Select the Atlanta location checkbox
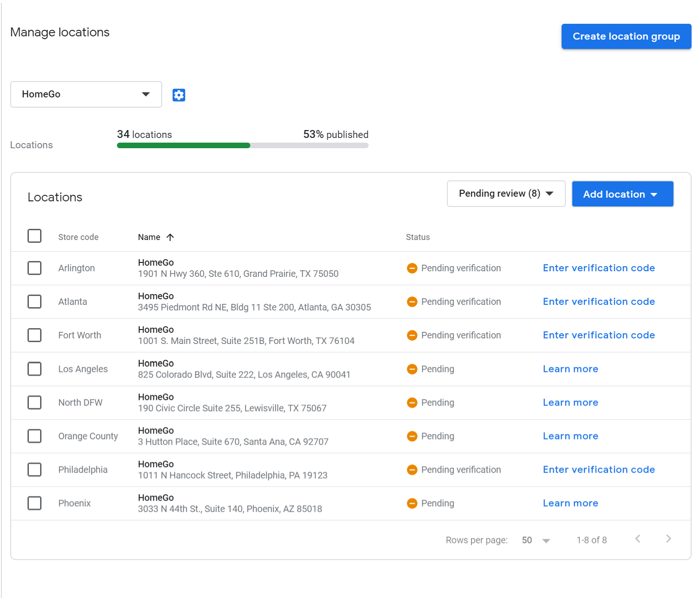The image size is (700, 598). pyautogui.click(x=34, y=302)
